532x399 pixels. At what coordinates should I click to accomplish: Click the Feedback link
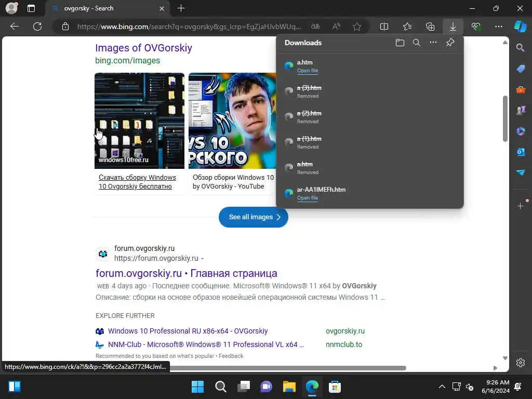[231, 356]
